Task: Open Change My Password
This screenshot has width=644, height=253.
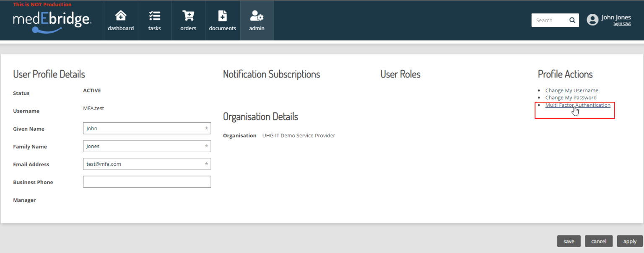Action: [571, 97]
